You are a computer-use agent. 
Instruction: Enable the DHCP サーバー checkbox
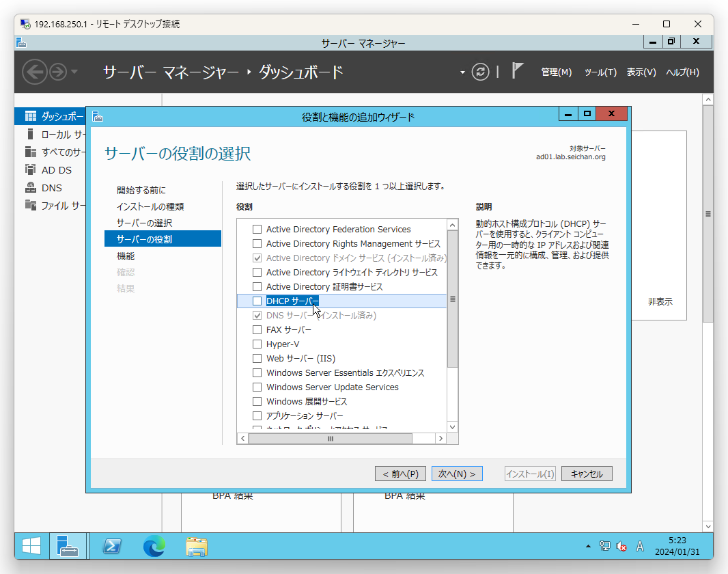pos(257,301)
